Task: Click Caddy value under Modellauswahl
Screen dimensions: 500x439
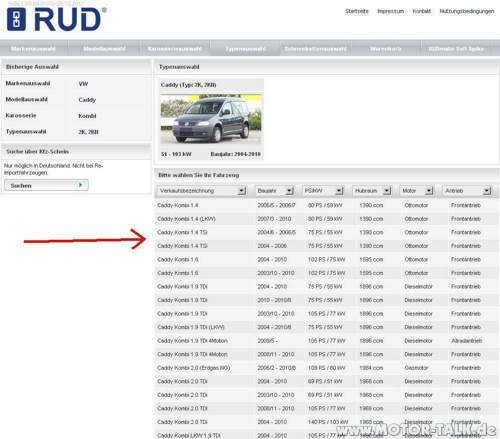Action: tap(87, 100)
